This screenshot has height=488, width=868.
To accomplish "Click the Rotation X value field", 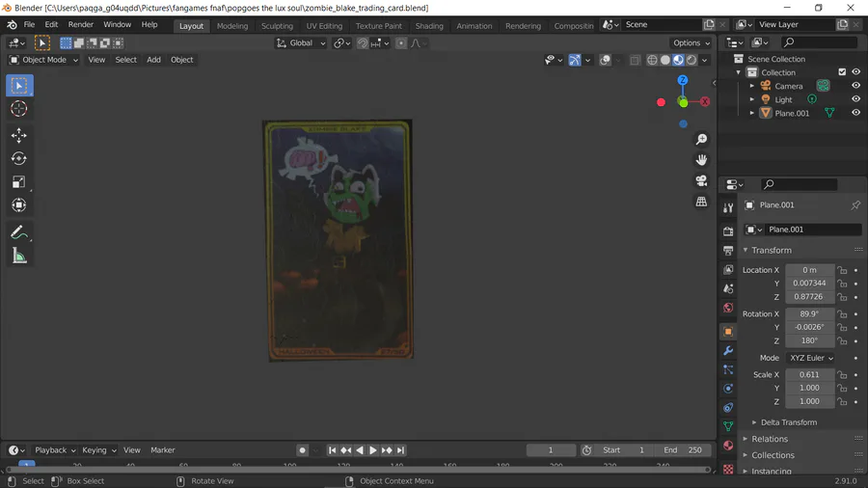I will (809, 313).
